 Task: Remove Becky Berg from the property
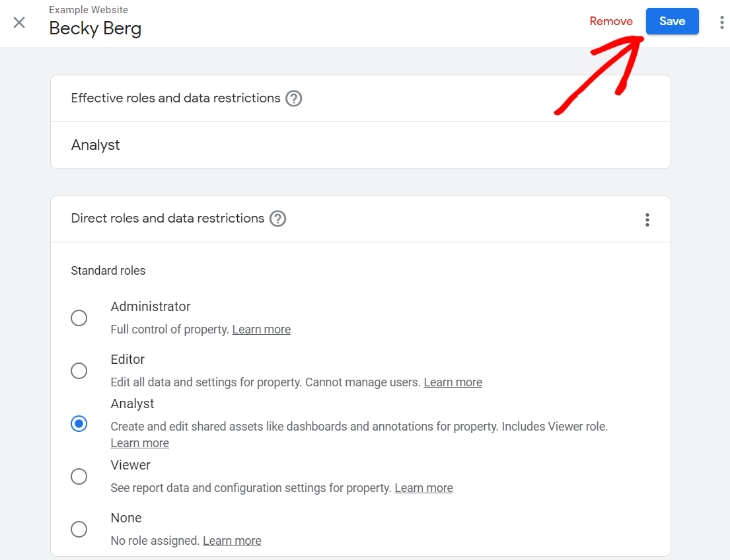(x=610, y=20)
